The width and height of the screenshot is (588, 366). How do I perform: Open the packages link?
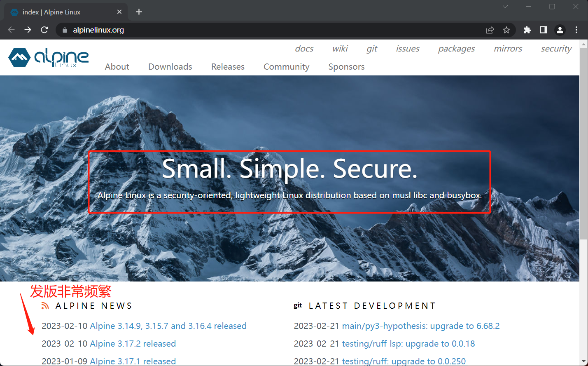pyautogui.click(x=456, y=49)
